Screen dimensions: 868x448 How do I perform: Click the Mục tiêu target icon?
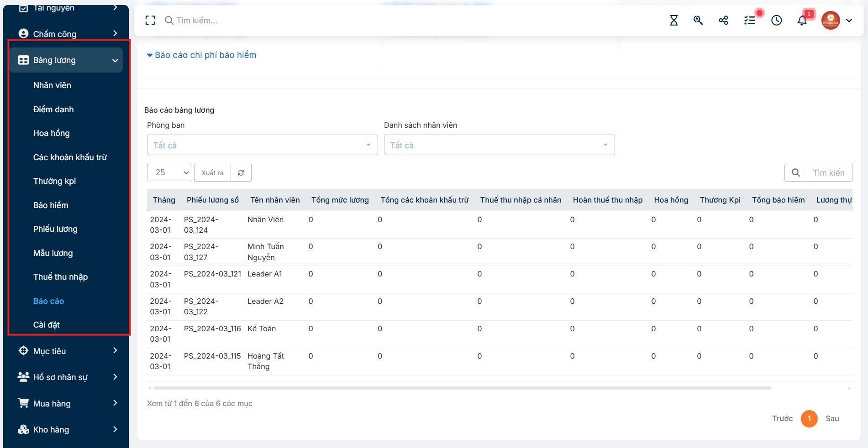pos(23,350)
